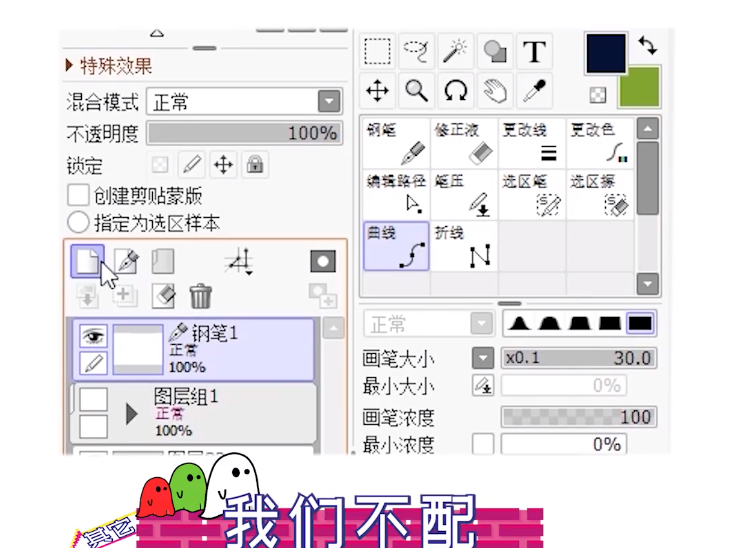The width and height of the screenshot is (740, 548).
Task: Select the magic wand tool
Action: (455, 51)
